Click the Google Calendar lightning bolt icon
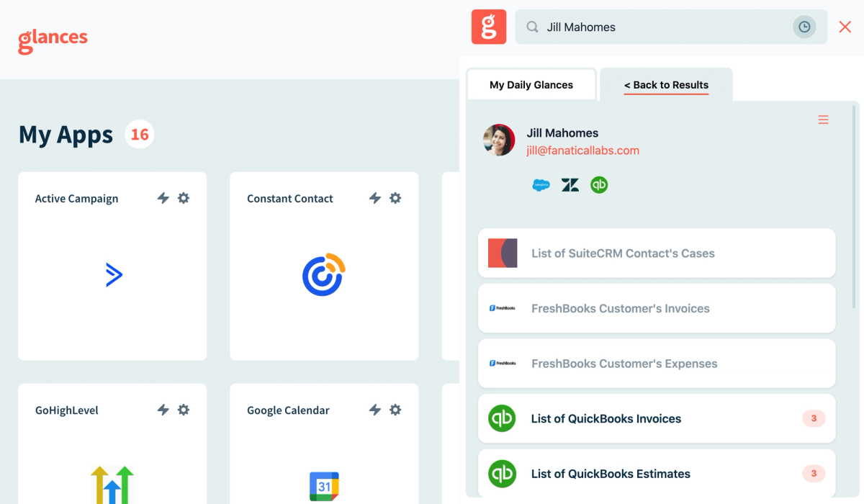This screenshot has width=864, height=504. click(375, 410)
